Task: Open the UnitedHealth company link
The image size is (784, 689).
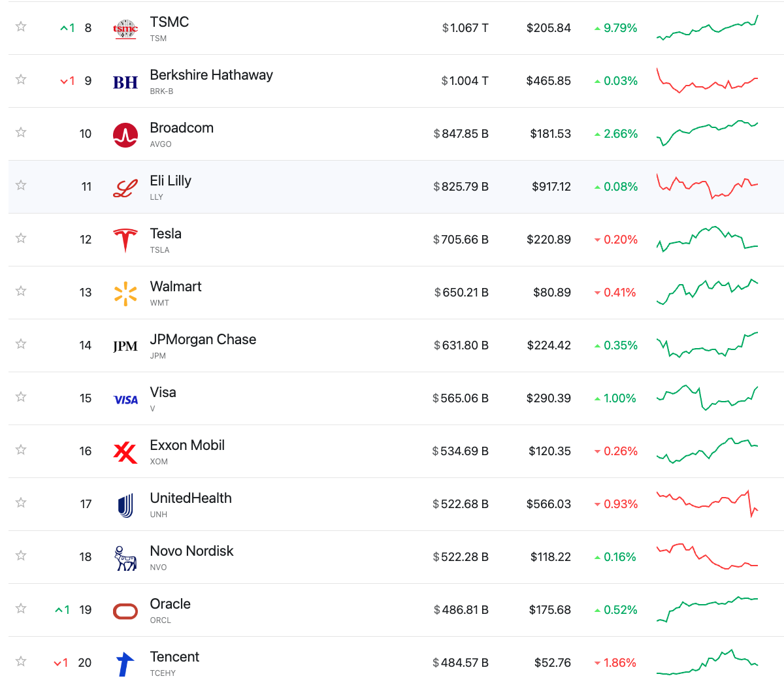Action: pos(191,498)
